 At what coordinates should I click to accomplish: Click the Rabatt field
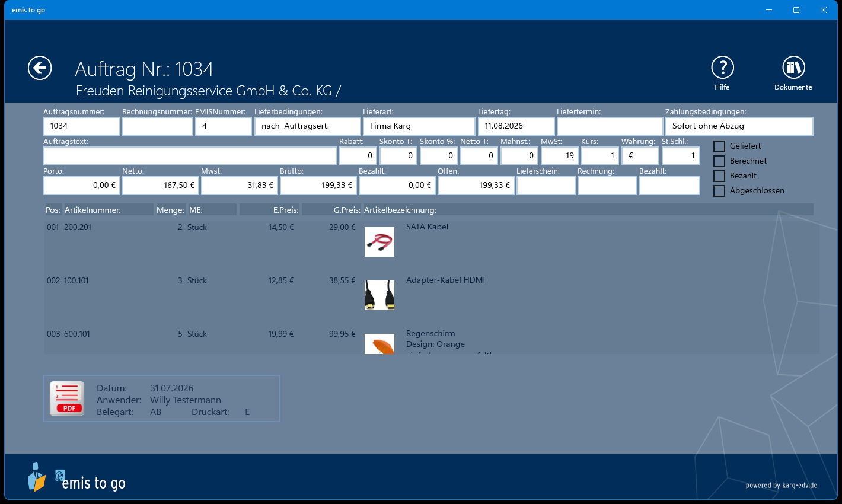pyautogui.click(x=358, y=156)
